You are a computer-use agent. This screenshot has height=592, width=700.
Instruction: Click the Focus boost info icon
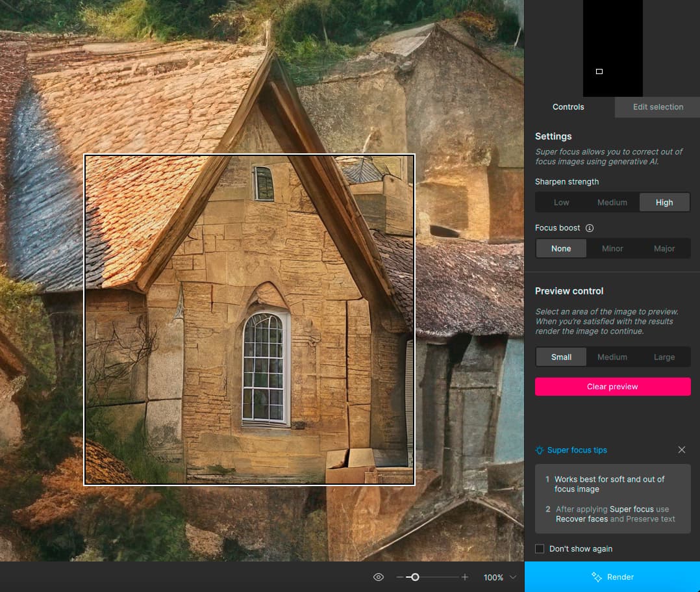pyautogui.click(x=590, y=228)
